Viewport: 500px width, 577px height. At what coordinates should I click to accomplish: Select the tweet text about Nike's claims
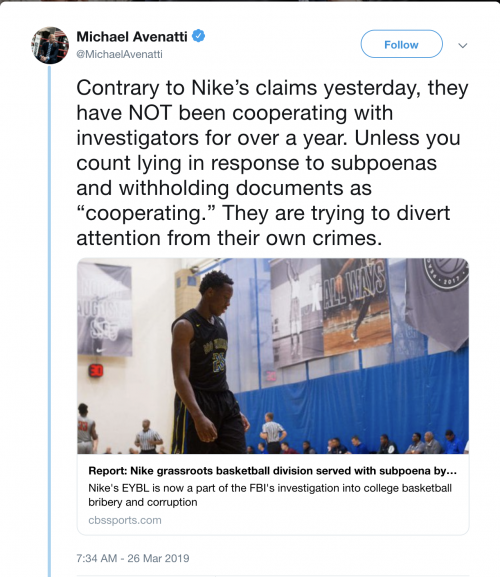(x=272, y=163)
